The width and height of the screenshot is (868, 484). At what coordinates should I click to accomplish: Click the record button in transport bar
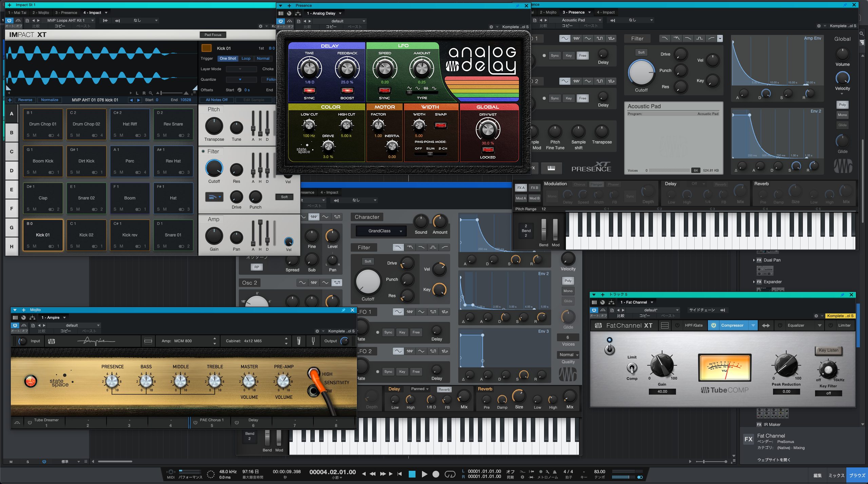click(436, 474)
